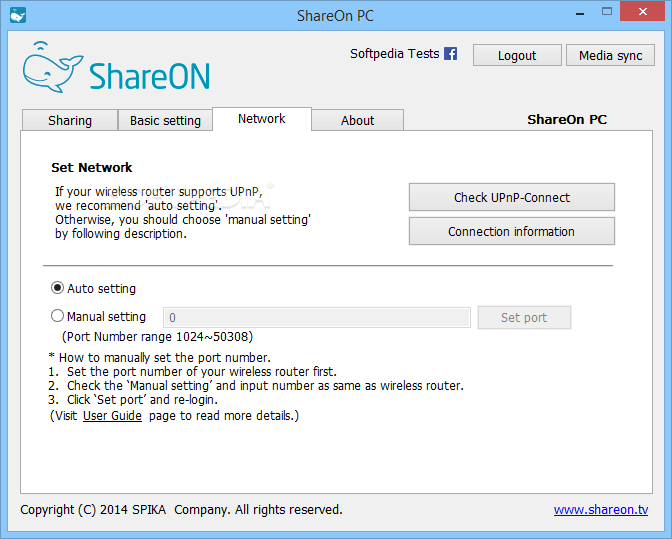This screenshot has height=539, width=672.
Task: Click the Set port button
Action: 524,317
